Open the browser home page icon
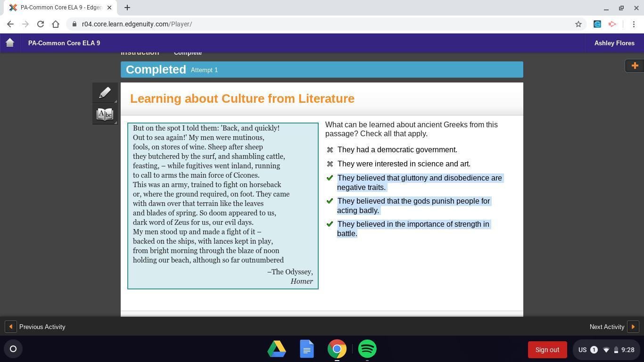Screen dimensions: 644x362 (x=56, y=24)
